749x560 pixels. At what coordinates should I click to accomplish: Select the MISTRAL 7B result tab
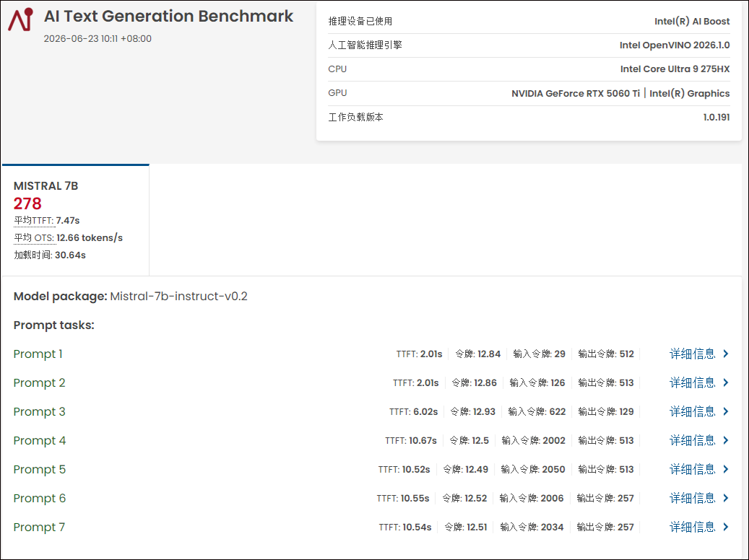pos(75,220)
